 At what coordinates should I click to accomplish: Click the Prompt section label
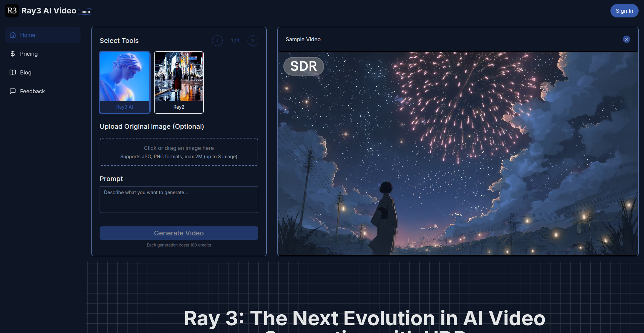[x=111, y=179]
